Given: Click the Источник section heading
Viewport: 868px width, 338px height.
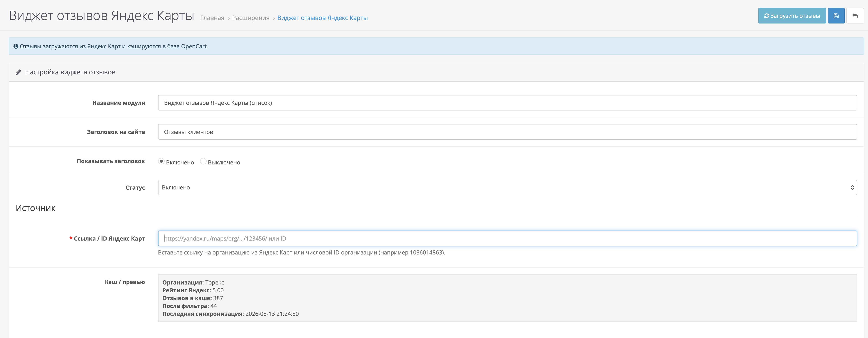Looking at the screenshot, I should tap(35, 208).
